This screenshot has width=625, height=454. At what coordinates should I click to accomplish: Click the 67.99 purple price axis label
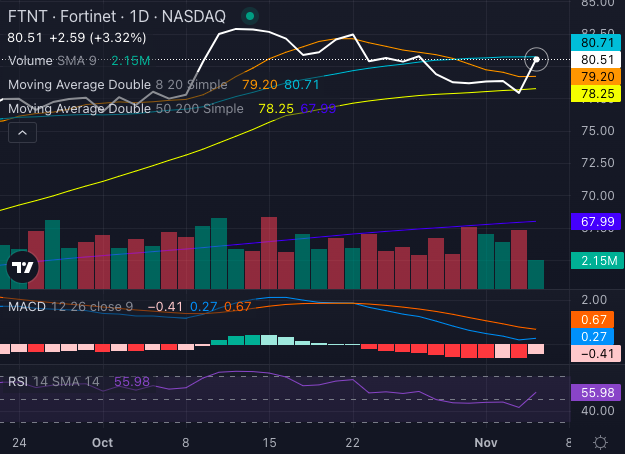[x=597, y=222]
